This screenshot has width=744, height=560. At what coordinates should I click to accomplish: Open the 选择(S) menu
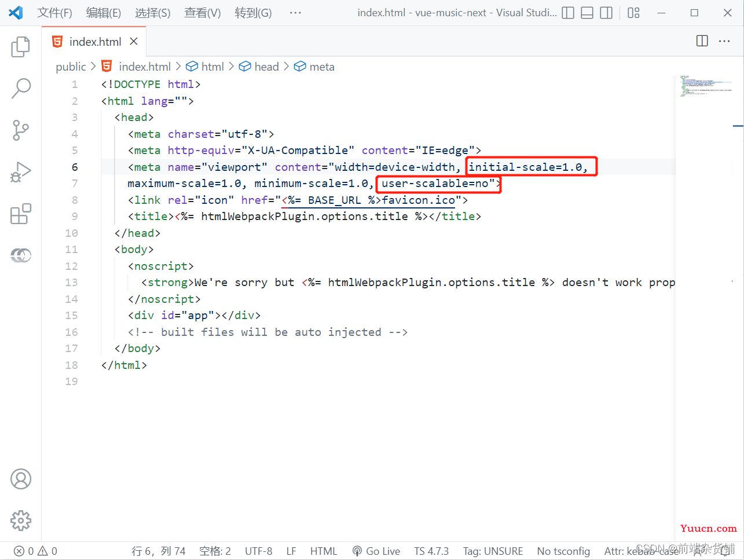tap(153, 13)
